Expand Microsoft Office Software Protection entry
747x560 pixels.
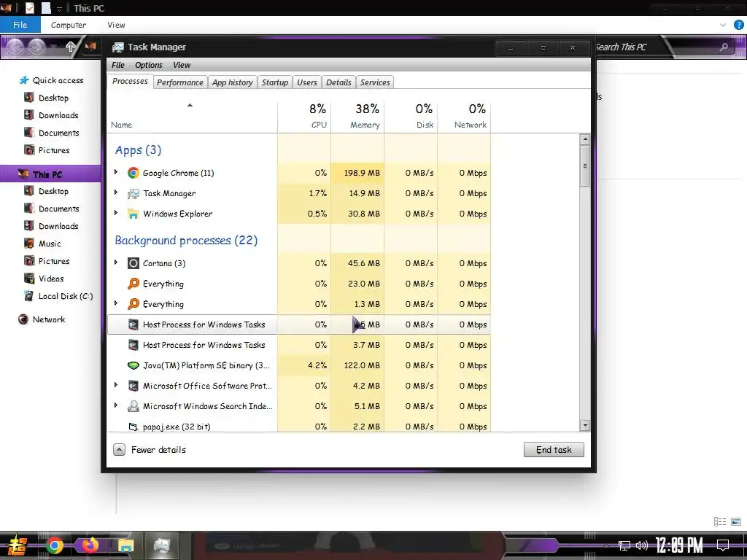(x=116, y=385)
